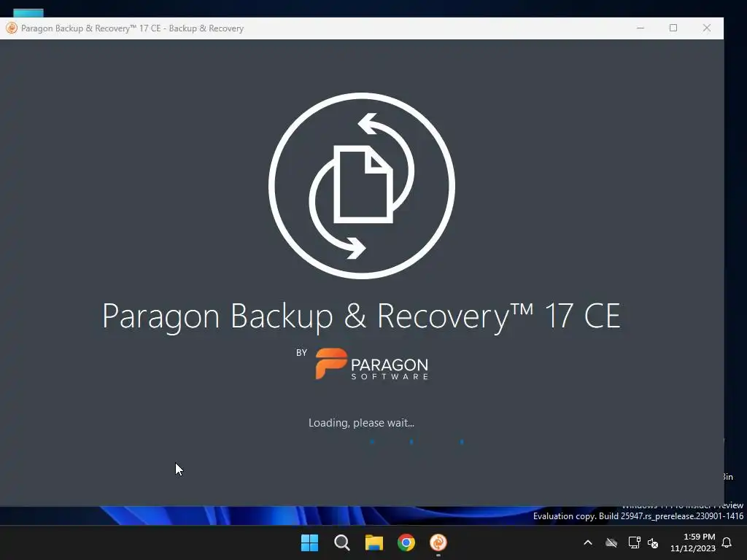Open the network status tray icon
The width and height of the screenshot is (747, 560).
tap(634, 542)
